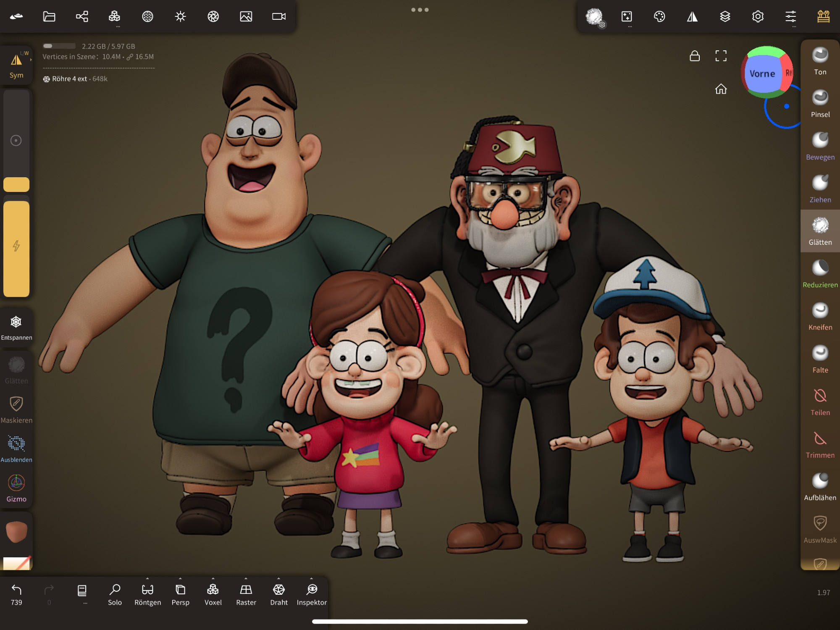The height and width of the screenshot is (630, 840).
Task: Toggle Röntgen x-ray view
Action: click(x=147, y=595)
